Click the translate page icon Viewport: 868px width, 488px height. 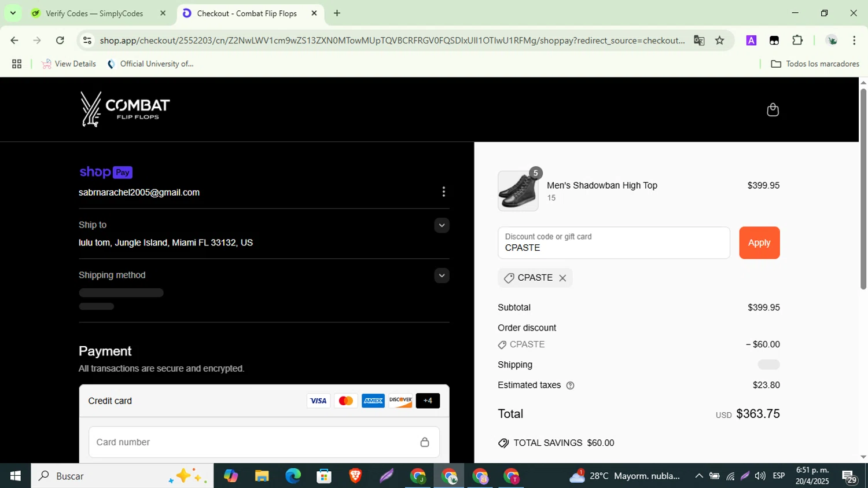pyautogui.click(x=699, y=41)
